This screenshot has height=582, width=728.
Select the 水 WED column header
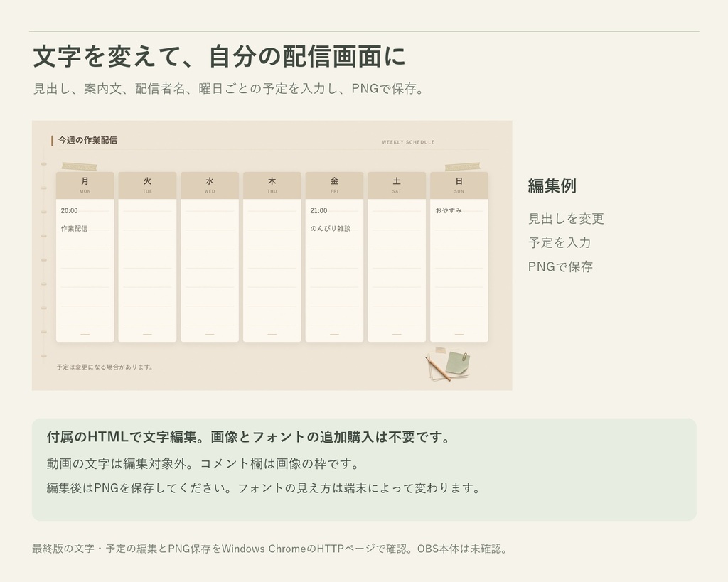(x=210, y=185)
